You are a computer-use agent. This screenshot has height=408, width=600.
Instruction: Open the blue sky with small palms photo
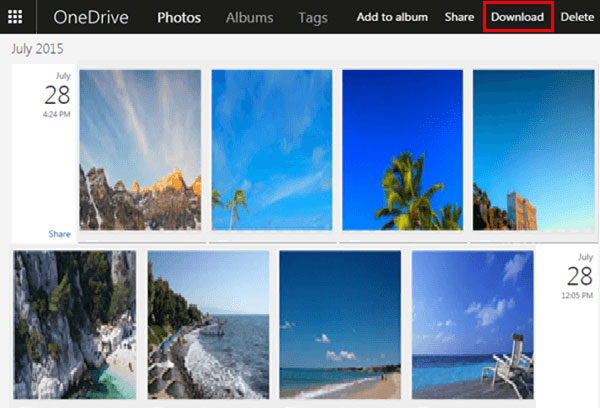click(x=271, y=150)
